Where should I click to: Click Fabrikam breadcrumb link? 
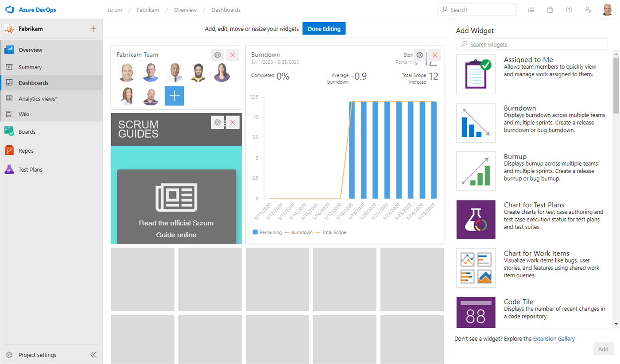[x=148, y=10]
